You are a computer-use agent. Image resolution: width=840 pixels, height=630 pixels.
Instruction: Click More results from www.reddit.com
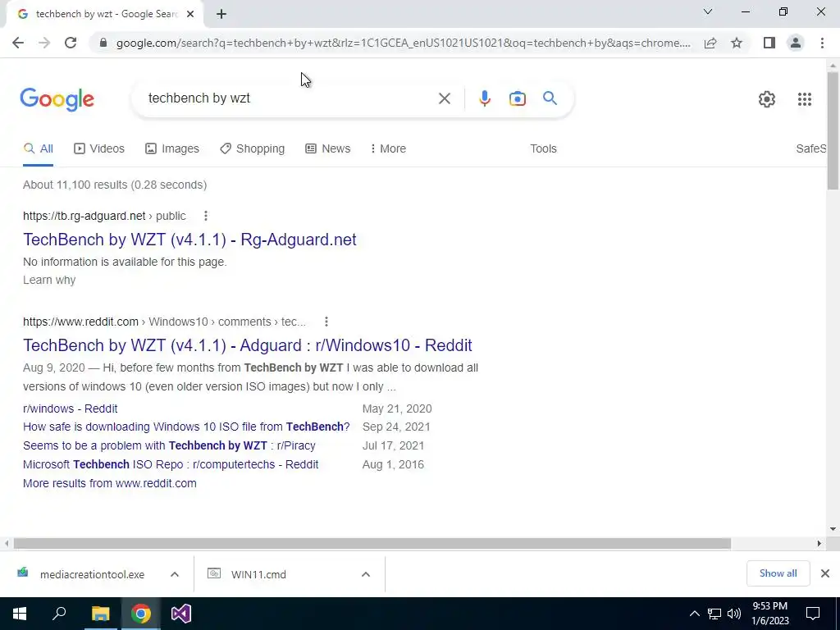[109, 483]
